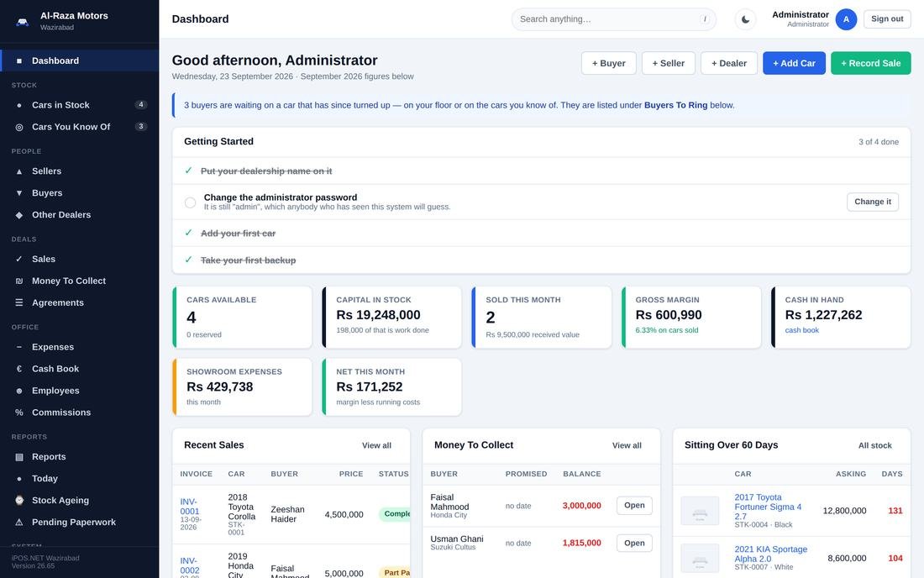Click the Cars in Stock bullet icon
The width and height of the screenshot is (924, 578).
pos(18,106)
